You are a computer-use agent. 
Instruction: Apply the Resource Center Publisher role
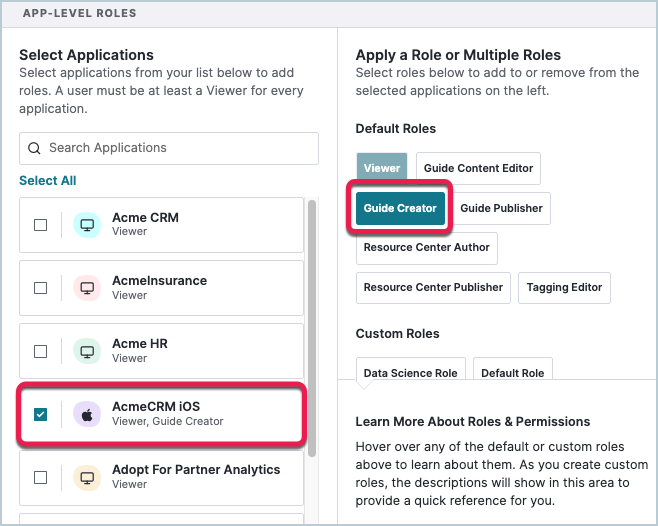[x=433, y=288]
